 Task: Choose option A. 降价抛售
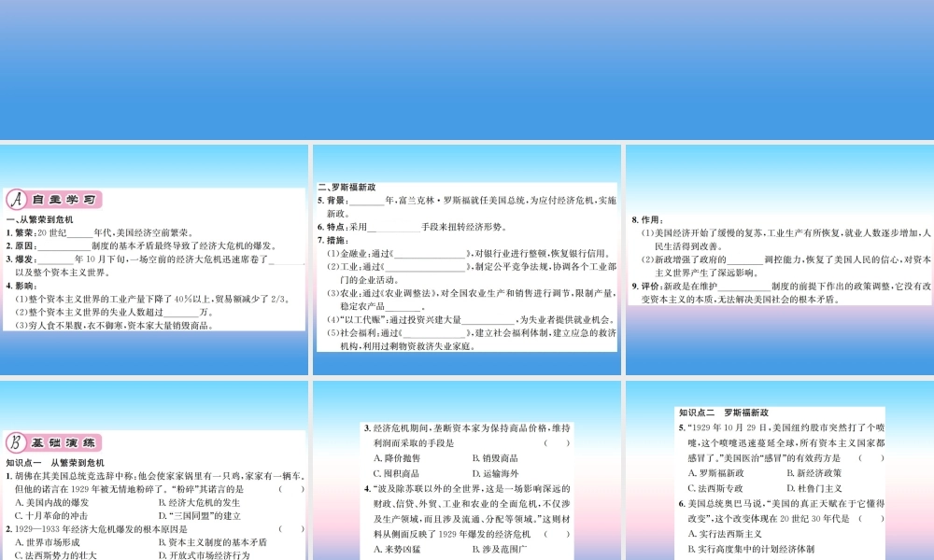397,458
